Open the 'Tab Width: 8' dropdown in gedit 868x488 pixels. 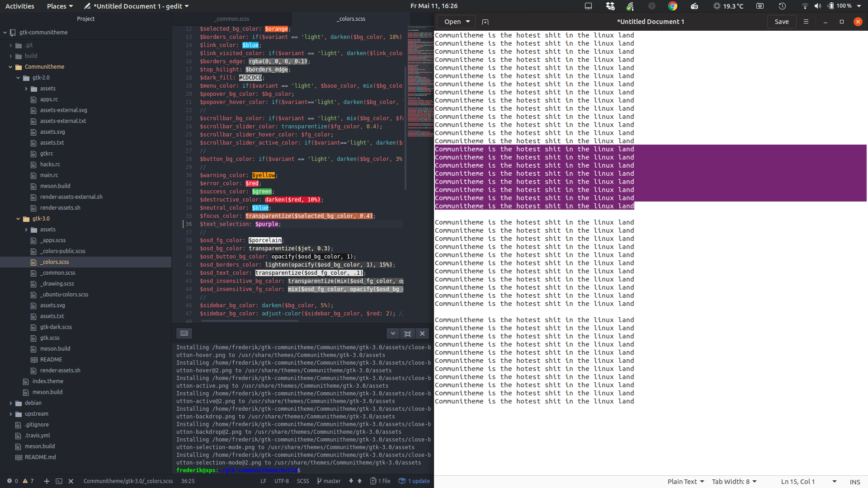click(x=734, y=481)
